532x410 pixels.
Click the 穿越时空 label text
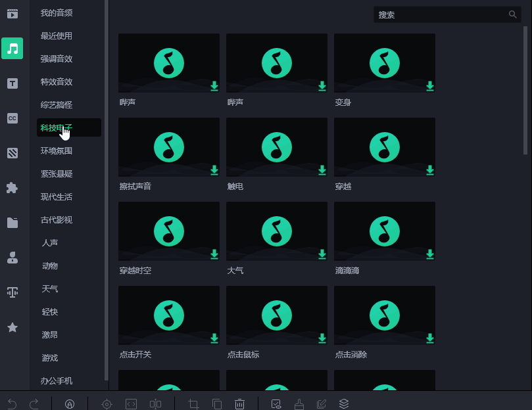point(135,270)
